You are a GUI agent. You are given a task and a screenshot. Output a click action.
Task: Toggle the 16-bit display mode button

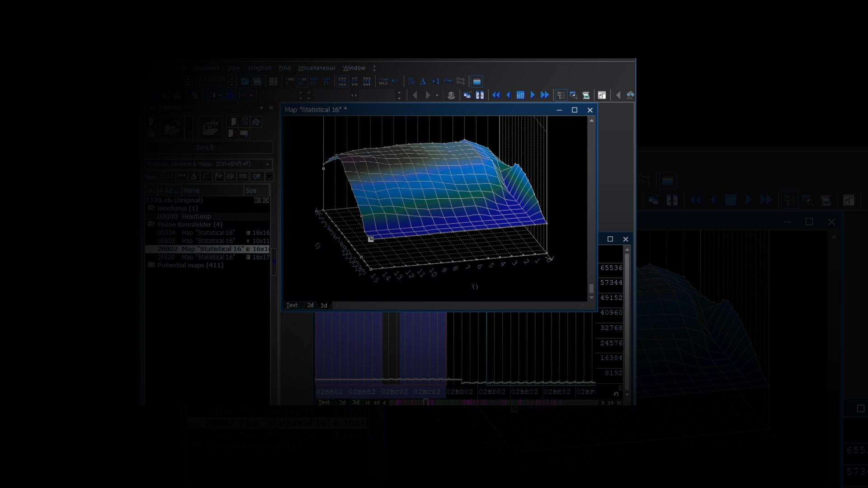pyautogui.click(x=301, y=81)
